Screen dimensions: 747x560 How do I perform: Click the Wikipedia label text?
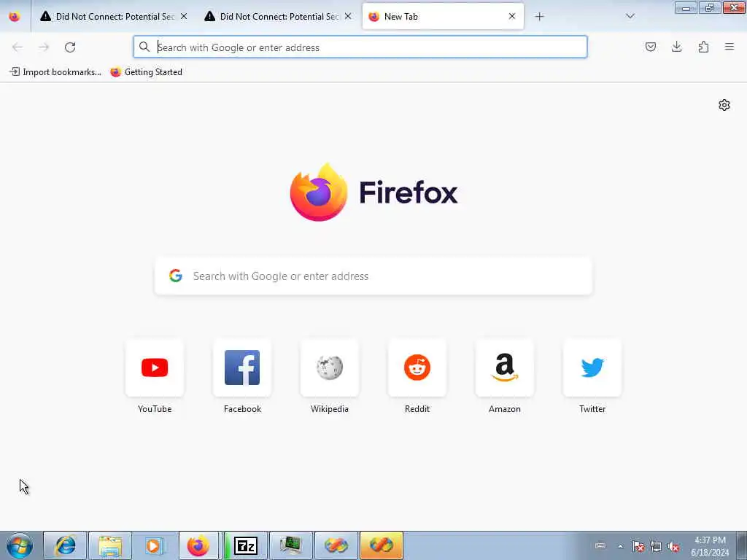(x=330, y=409)
